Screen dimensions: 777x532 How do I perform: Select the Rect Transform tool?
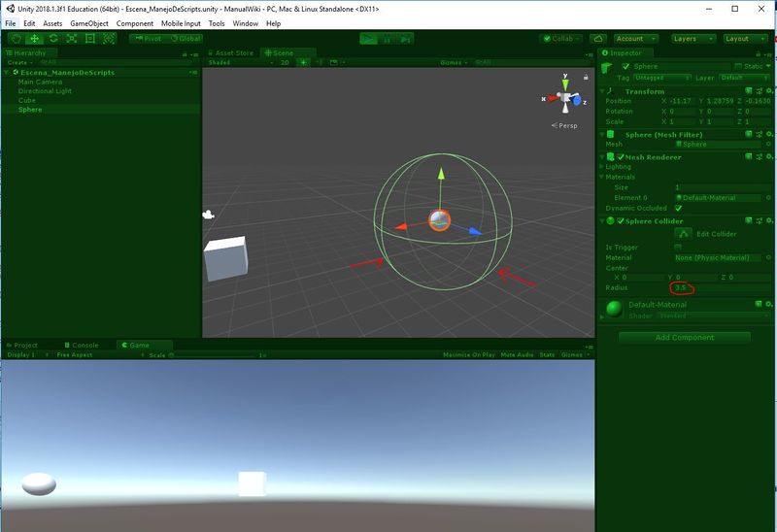click(x=89, y=39)
